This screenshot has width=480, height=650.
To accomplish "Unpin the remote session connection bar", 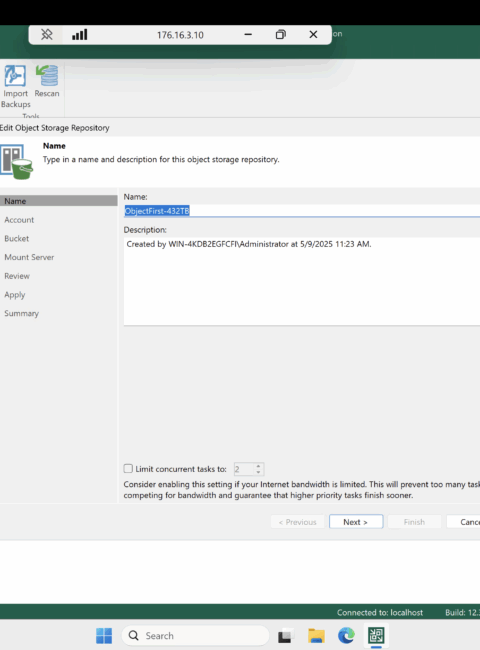I will [46, 35].
